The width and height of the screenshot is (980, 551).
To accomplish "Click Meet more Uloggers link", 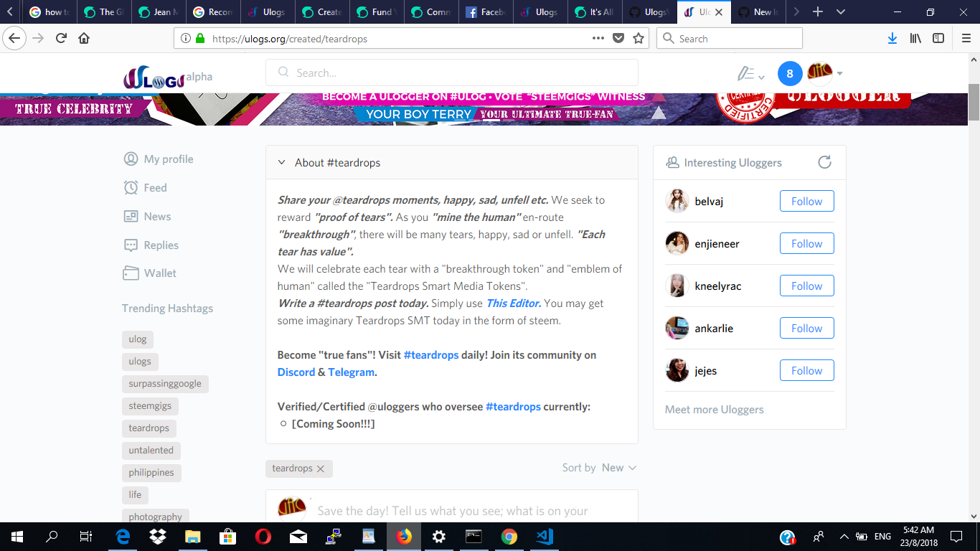I will tap(714, 410).
